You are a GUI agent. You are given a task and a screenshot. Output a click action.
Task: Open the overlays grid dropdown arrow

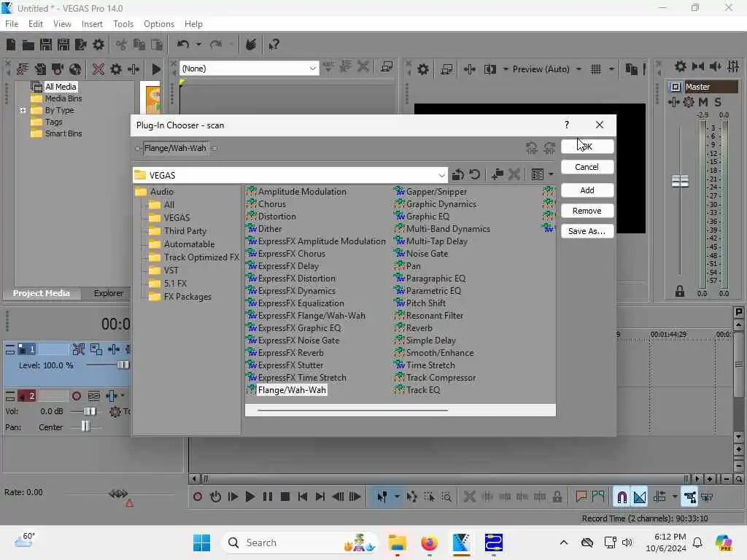click(611, 69)
